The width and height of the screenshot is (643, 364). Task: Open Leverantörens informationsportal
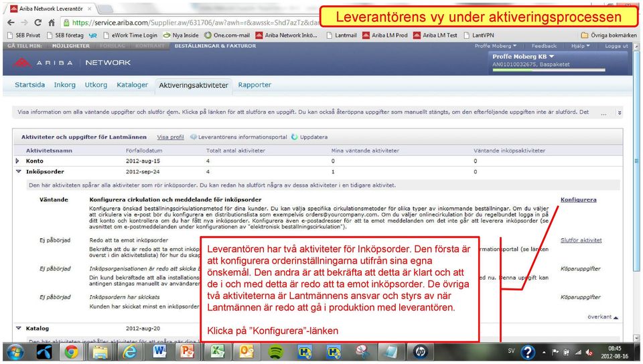pos(242,137)
